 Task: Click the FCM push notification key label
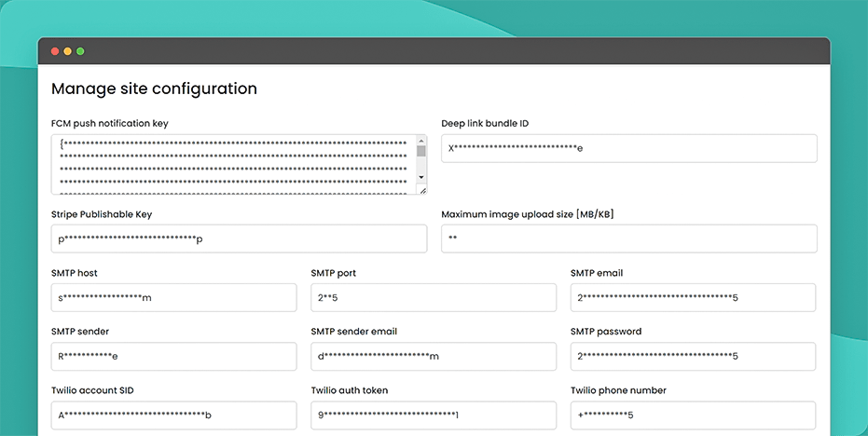110,123
